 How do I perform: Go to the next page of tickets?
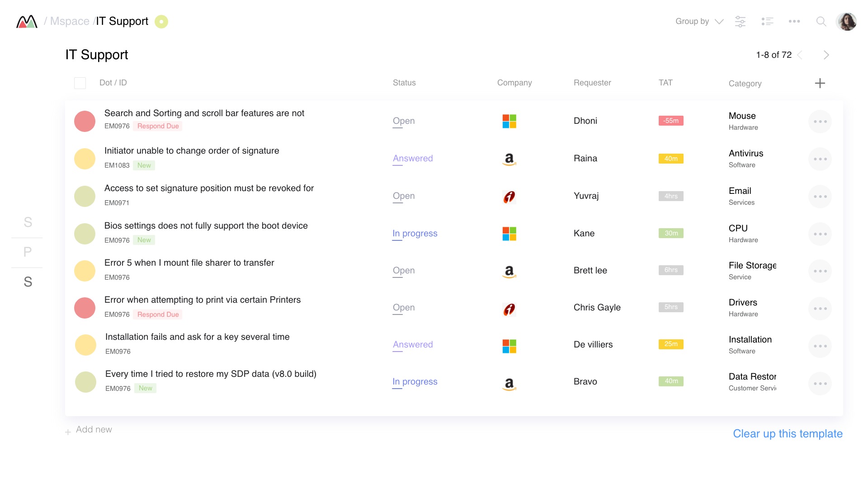click(x=826, y=55)
